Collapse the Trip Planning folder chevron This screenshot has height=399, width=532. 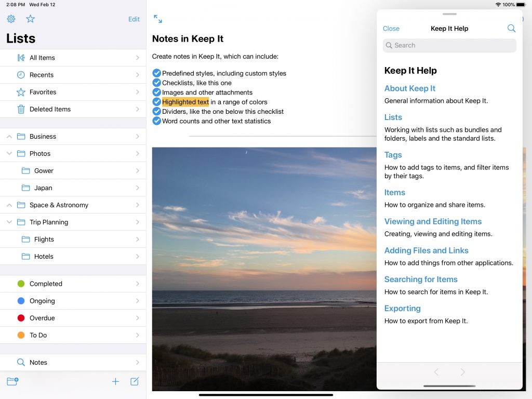pos(9,222)
